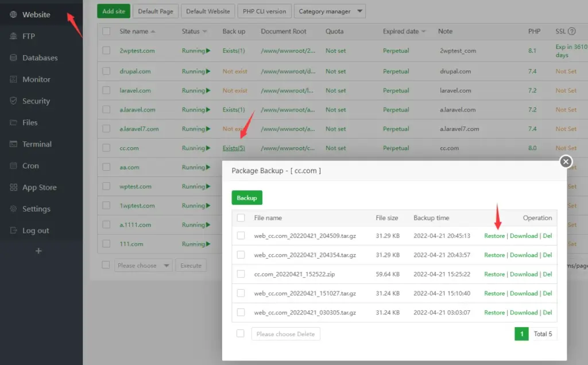Screen dimensions: 588x365
Task: Close the Package Backup dialog
Action: point(566,162)
